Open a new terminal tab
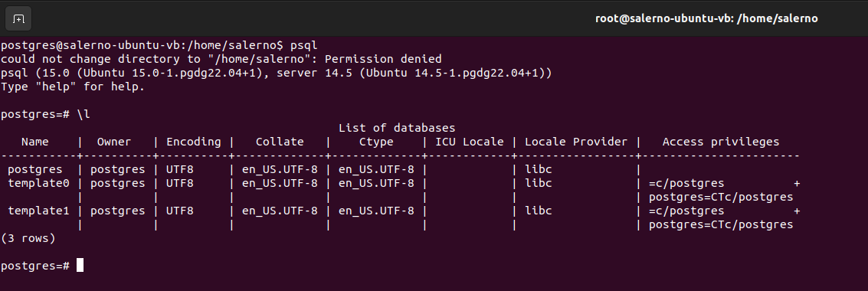 pos(18,19)
